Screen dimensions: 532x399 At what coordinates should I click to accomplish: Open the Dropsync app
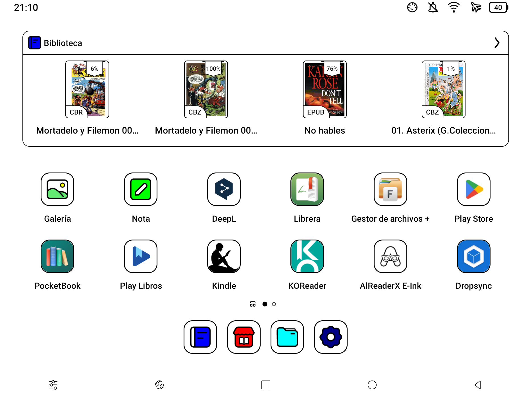click(x=474, y=256)
